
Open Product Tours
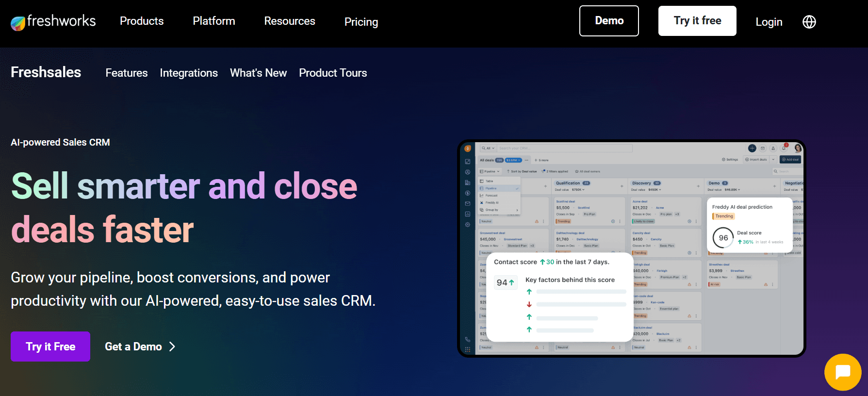tap(333, 73)
